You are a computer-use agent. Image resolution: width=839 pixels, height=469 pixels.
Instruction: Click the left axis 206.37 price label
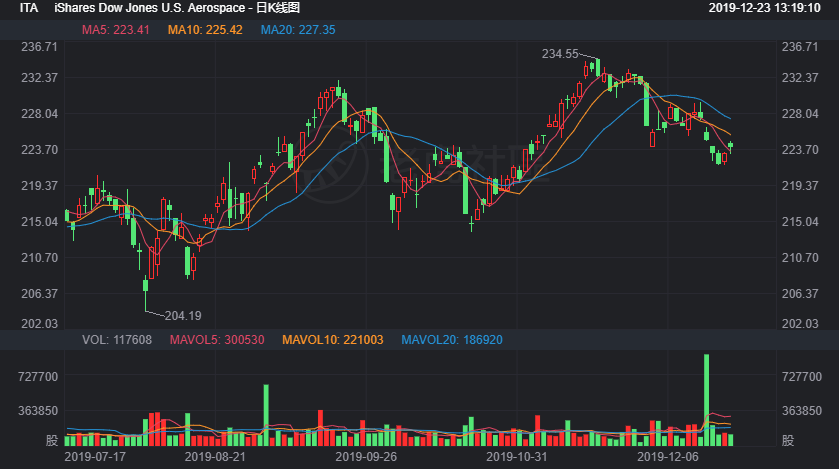(x=39, y=294)
